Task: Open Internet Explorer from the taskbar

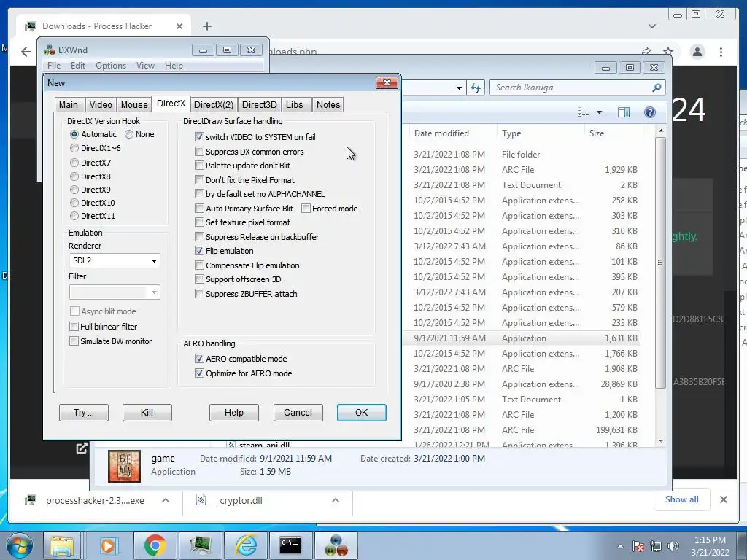Action: coord(247,545)
